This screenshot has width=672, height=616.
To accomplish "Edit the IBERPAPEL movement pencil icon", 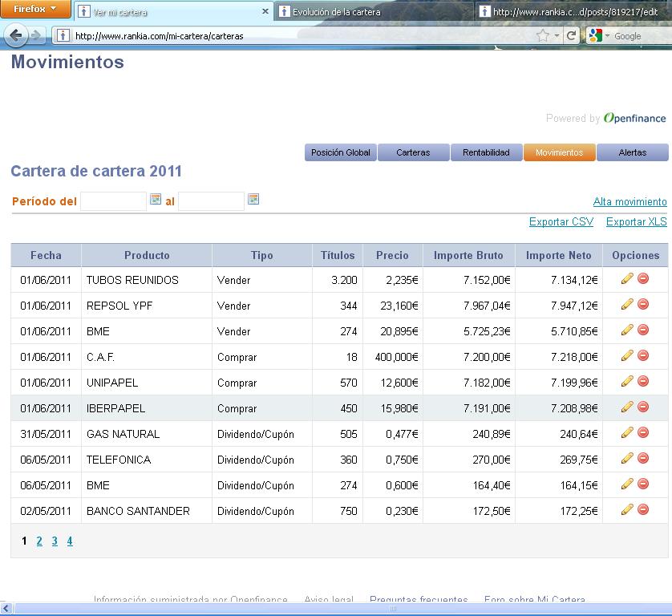I will (x=627, y=407).
